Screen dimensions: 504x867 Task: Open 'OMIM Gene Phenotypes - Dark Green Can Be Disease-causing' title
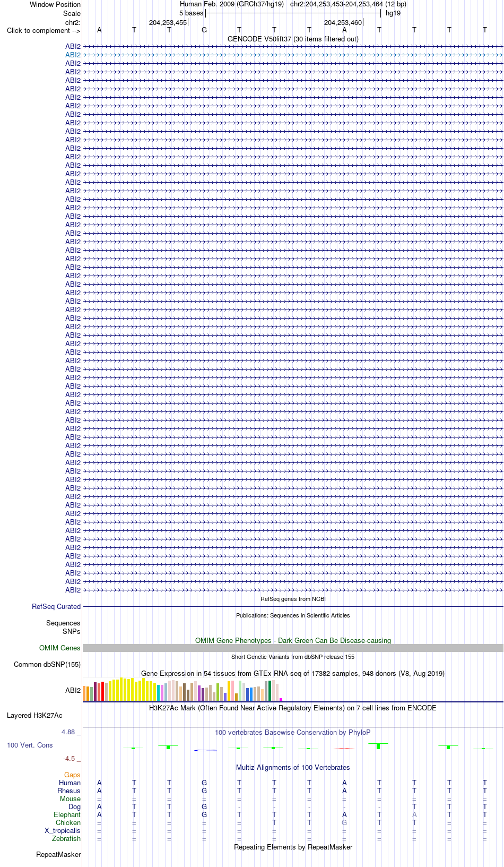click(293, 640)
